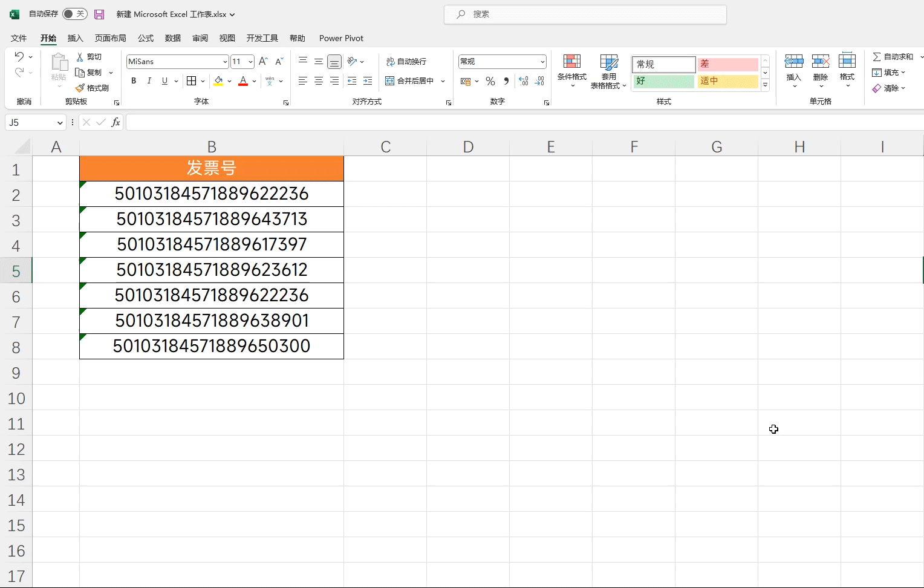The height and width of the screenshot is (588, 924).
Task: Click the Redo arrow icon
Action: click(x=19, y=72)
